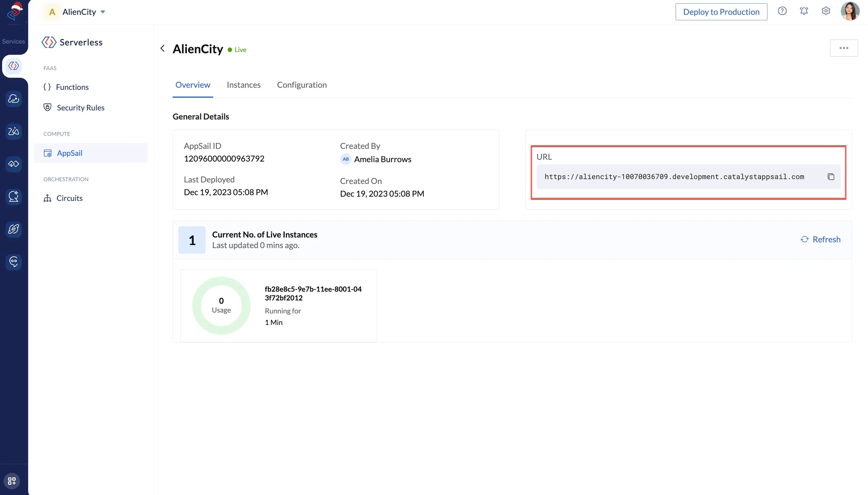This screenshot has width=868, height=495.
Task: Select the Serverless service icon in the left rail
Action: [x=14, y=66]
